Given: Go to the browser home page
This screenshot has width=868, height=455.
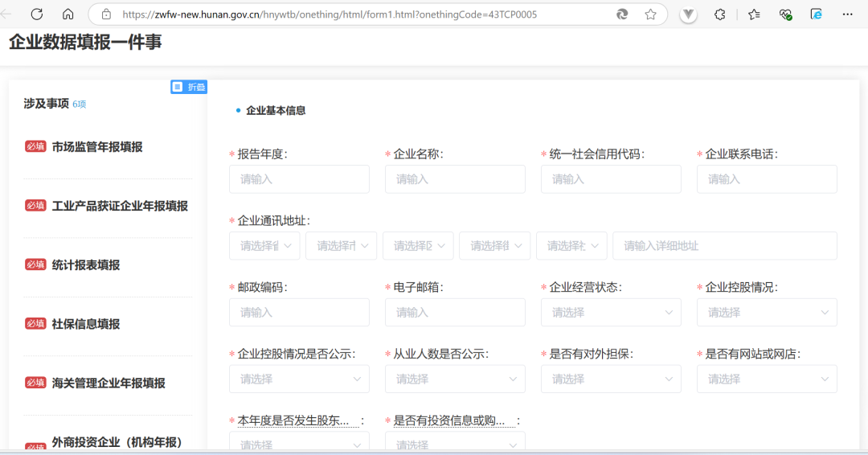Looking at the screenshot, I should pyautogui.click(x=68, y=14).
